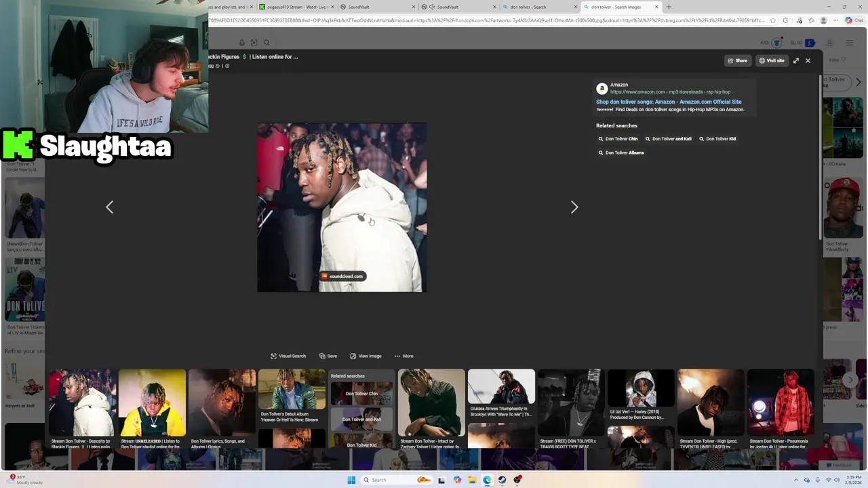
Task: Save the image to collections
Action: tap(328, 356)
